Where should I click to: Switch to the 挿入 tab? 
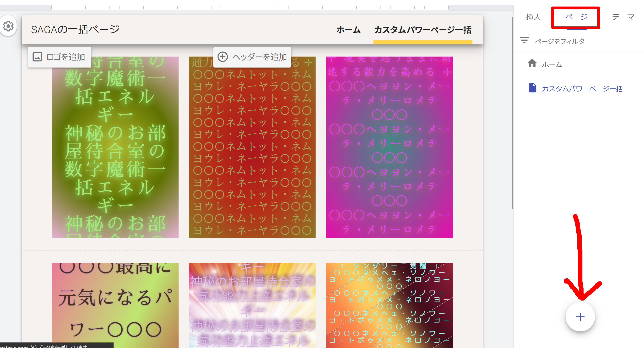coord(533,17)
